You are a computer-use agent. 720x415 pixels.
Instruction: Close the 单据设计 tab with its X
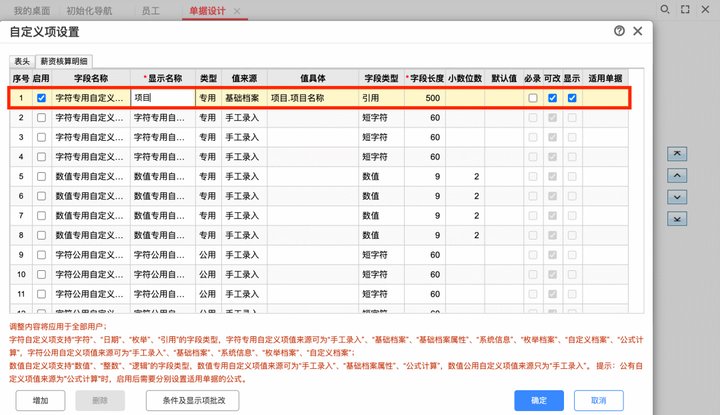pyautogui.click(x=237, y=11)
